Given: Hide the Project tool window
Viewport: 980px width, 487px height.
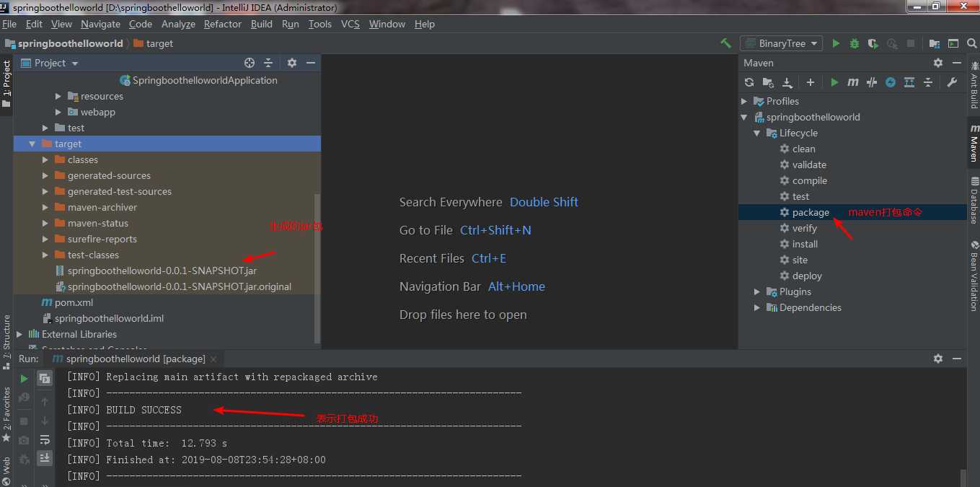Looking at the screenshot, I should click(311, 63).
